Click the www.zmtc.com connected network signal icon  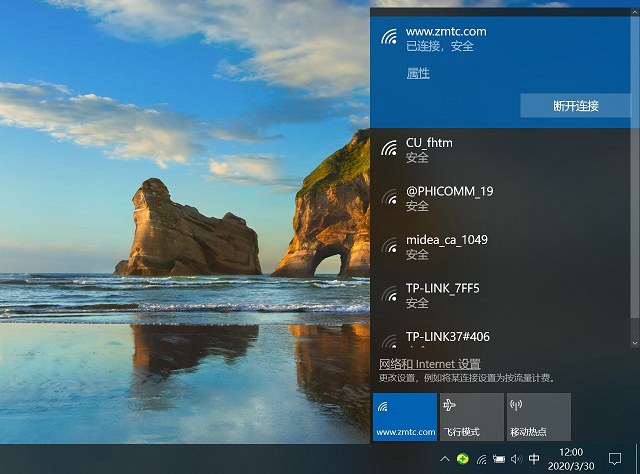point(389,37)
